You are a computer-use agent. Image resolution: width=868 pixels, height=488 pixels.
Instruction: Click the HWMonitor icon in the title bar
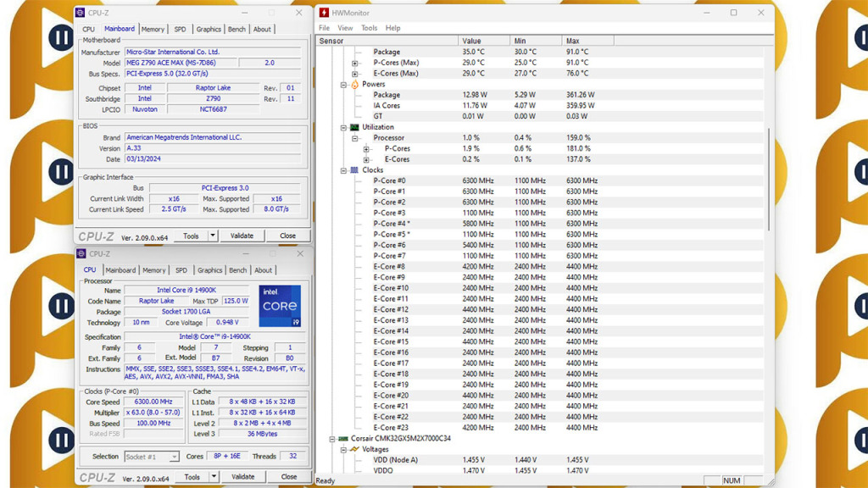point(325,13)
